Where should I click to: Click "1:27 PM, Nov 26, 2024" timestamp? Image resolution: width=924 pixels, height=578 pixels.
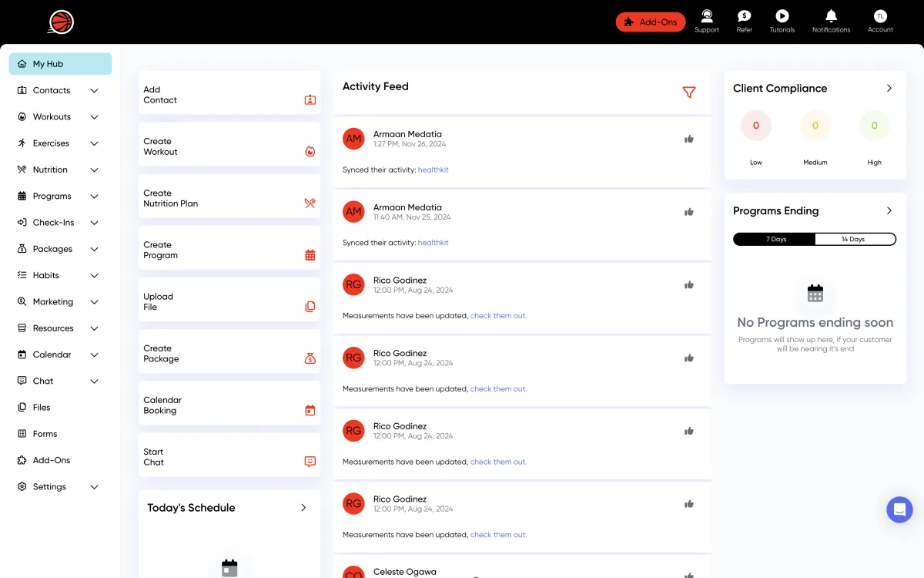tap(410, 144)
